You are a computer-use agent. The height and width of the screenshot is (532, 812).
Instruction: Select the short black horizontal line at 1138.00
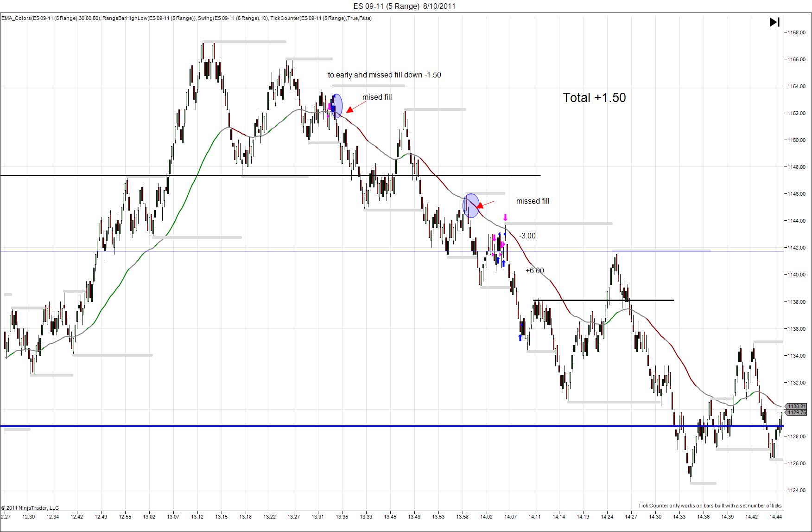pyautogui.click(x=604, y=301)
